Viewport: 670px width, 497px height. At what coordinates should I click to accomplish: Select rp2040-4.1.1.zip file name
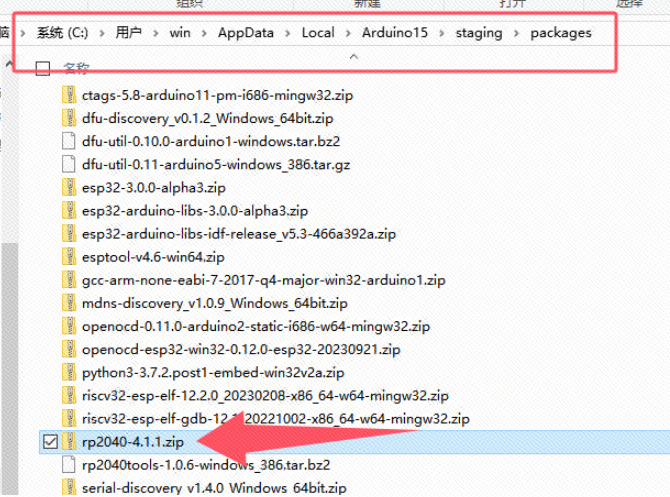click(132, 441)
